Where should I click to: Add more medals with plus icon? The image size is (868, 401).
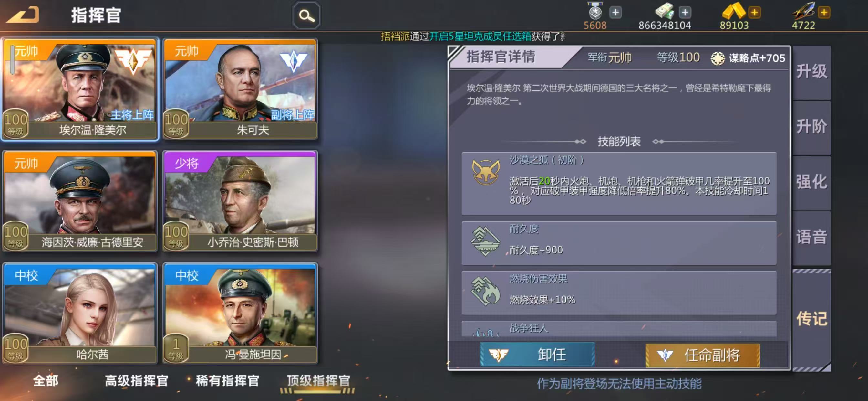(x=615, y=13)
